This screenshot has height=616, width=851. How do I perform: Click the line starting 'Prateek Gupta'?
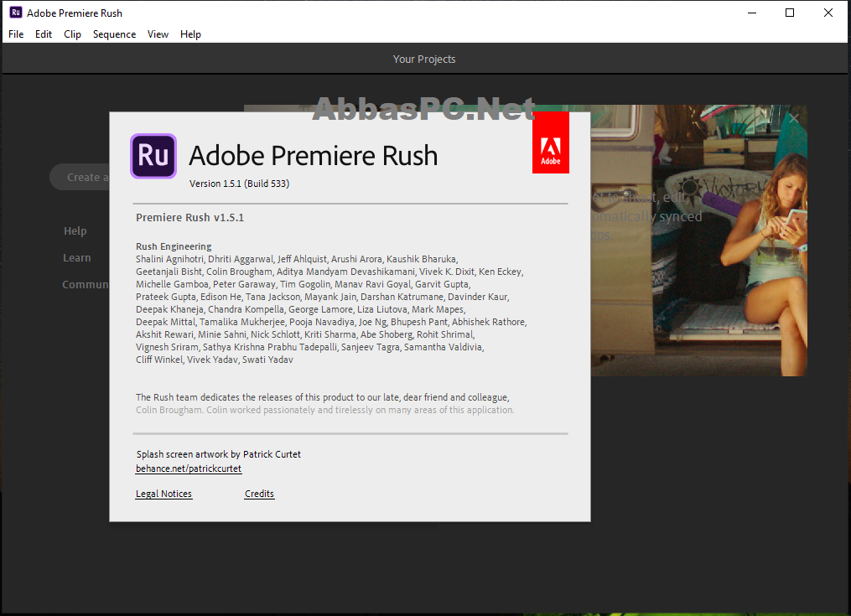323,297
